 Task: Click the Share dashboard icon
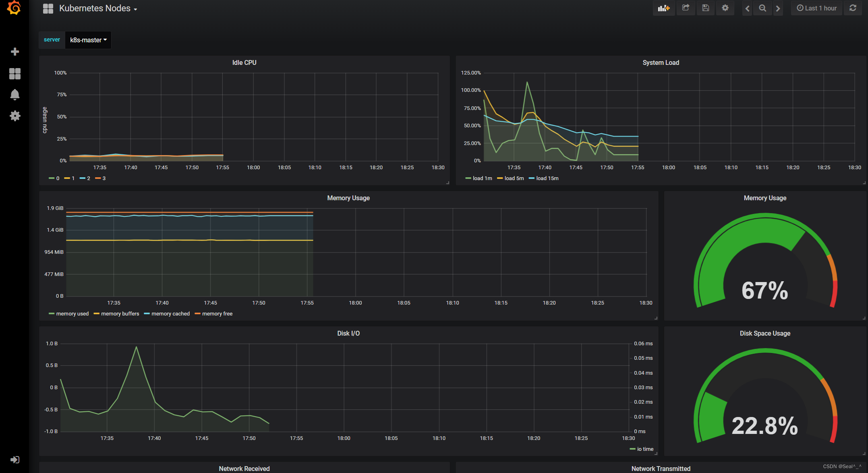[x=686, y=8]
